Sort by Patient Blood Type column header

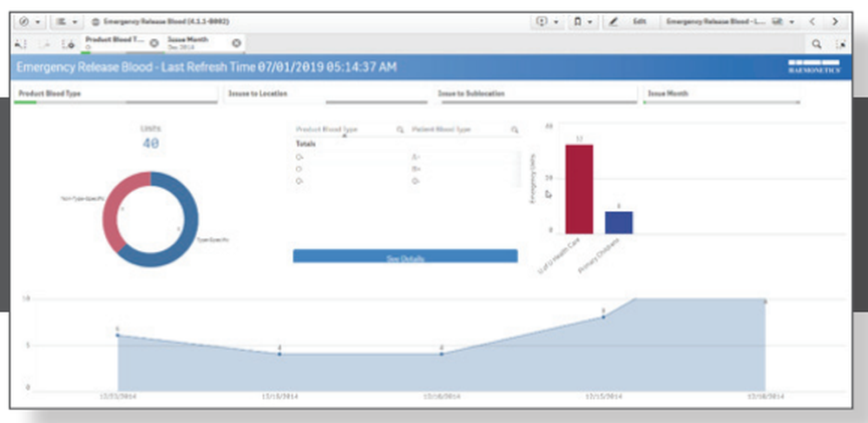click(441, 129)
